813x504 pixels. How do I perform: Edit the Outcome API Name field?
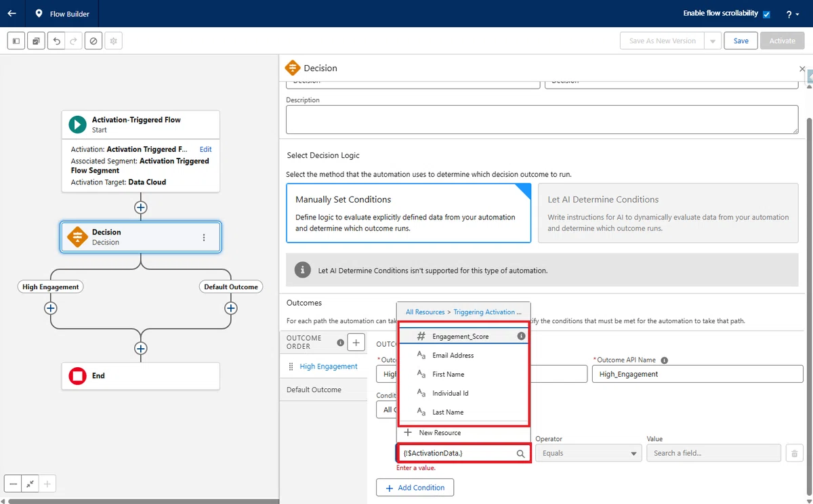point(697,374)
